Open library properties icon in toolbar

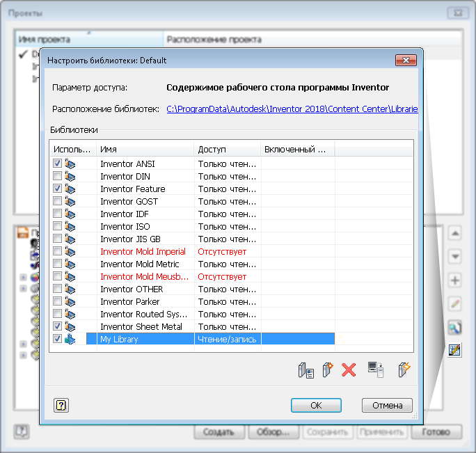pos(306,369)
